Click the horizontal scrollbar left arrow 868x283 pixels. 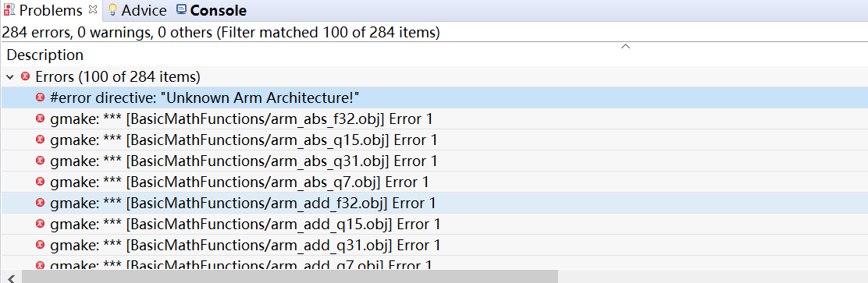tap(10, 276)
